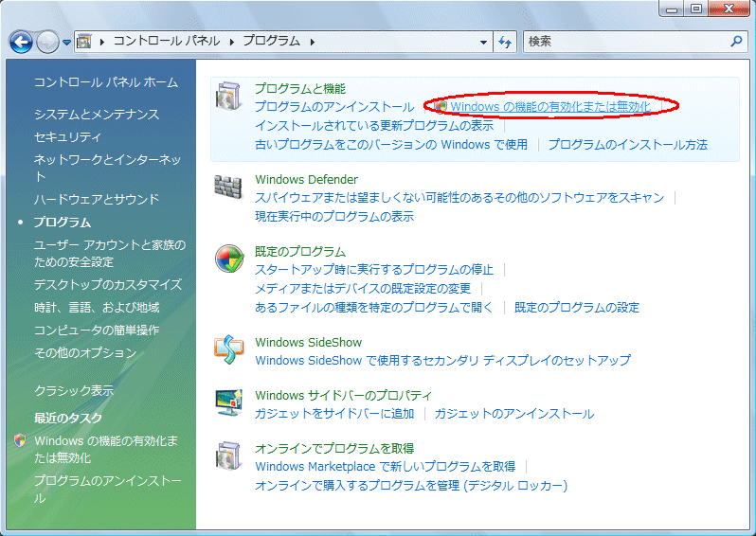Open the address bar history dropdown
756x536 pixels.
[x=484, y=42]
